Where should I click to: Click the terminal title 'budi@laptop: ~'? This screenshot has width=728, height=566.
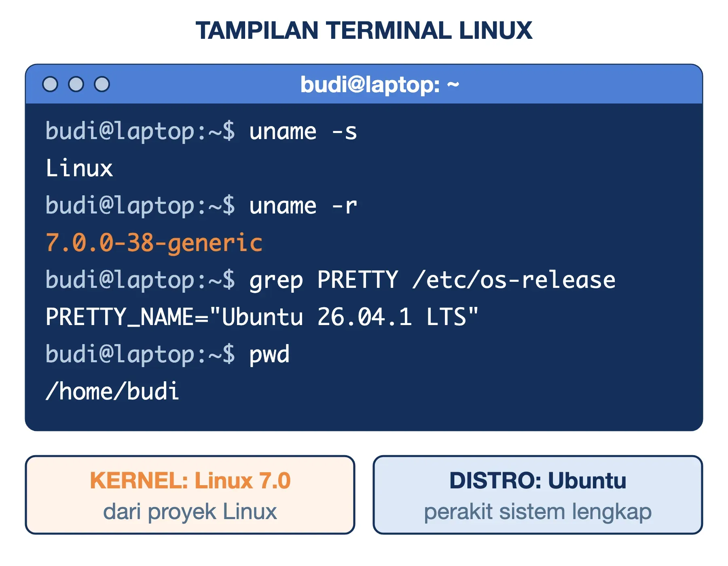[380, 85]
